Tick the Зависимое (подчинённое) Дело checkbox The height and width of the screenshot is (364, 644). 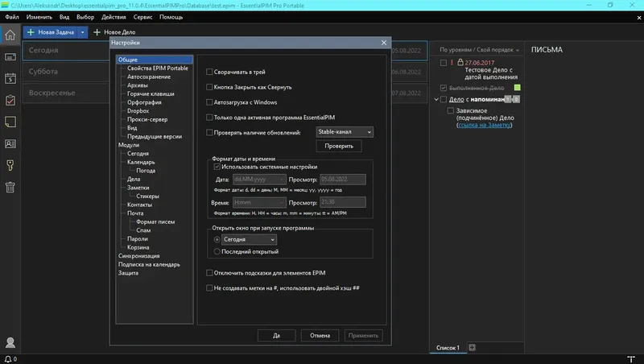[451, 111]
